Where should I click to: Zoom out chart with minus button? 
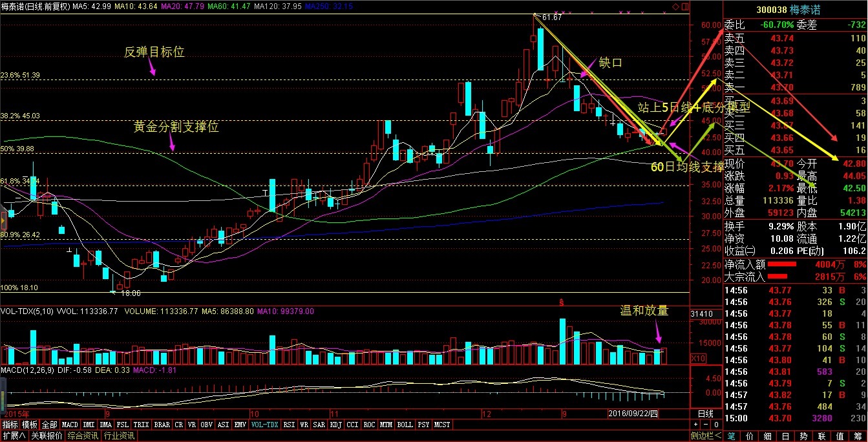(x=706, y=425)
